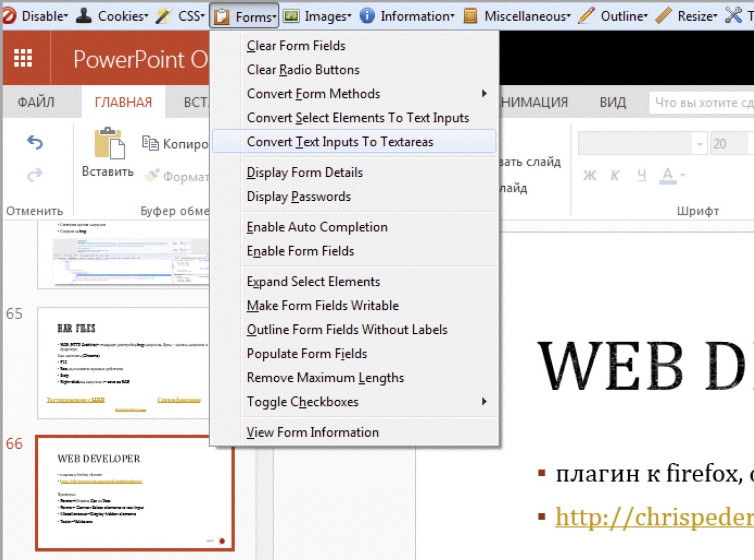
Task: Select Remove Maximum Lengths
Action: click(354, 378)
